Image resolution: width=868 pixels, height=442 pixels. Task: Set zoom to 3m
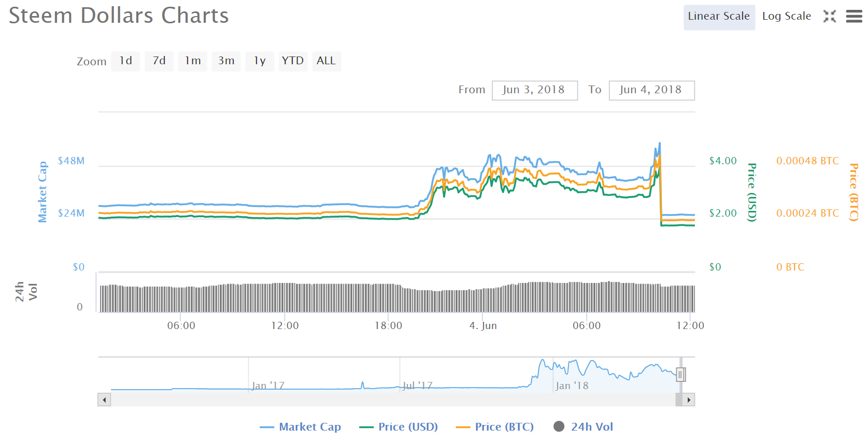[x=226, y=61]
